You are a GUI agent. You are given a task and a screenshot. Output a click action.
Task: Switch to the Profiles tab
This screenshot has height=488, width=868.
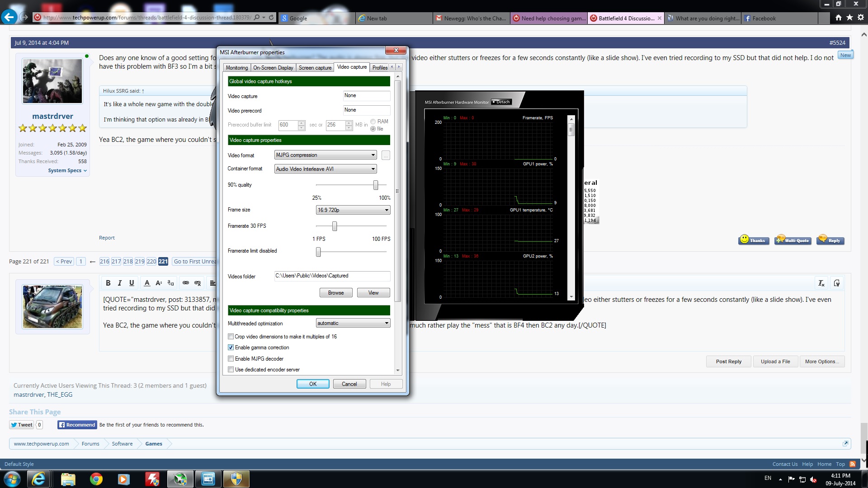tap(380, 68)
